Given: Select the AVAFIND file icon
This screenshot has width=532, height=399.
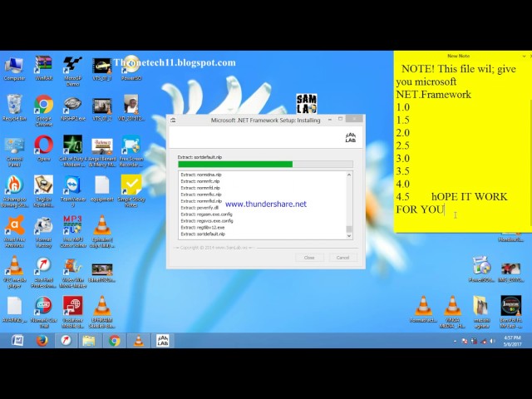Looking at the screenshot, I should [x=14, y=309].
